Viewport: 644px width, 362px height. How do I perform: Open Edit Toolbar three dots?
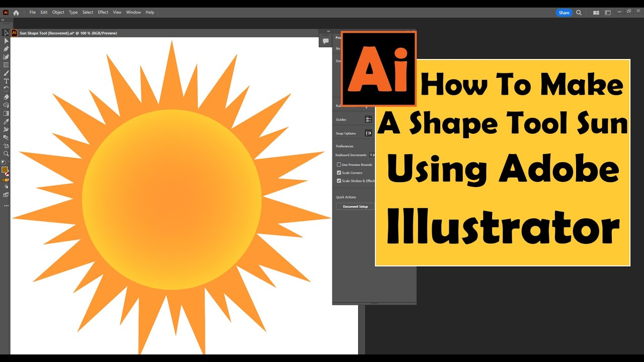[x=6, y=205]
